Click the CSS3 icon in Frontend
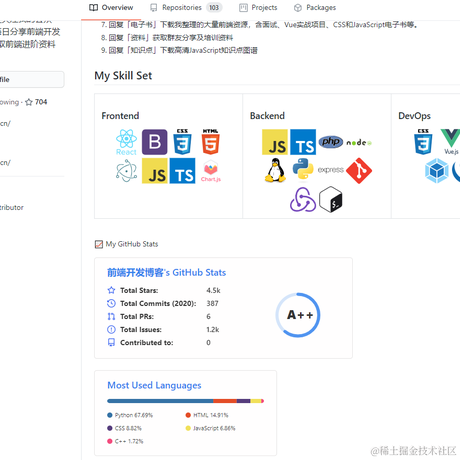The width and height of the screenshot is (460, 460). (x=182, y=142)
